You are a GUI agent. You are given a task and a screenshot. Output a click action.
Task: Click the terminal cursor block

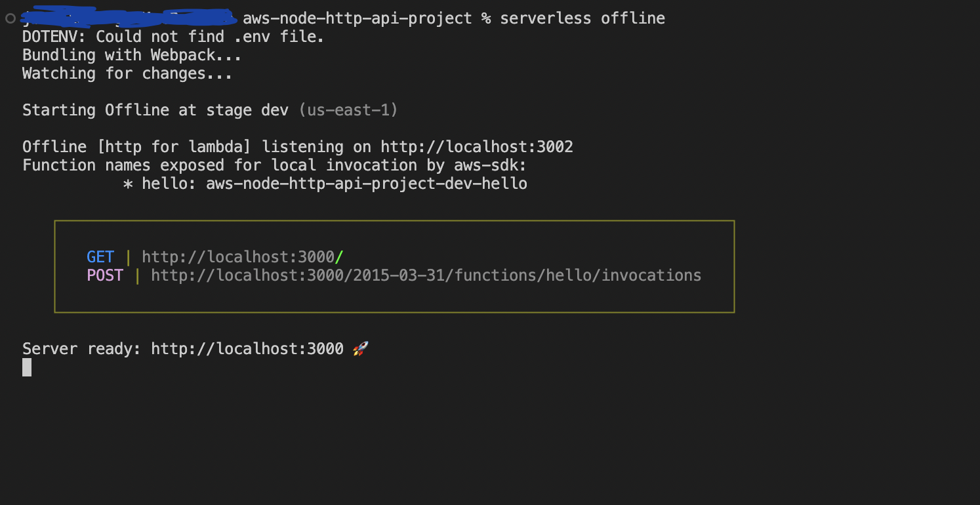click(x=27, y=367)
